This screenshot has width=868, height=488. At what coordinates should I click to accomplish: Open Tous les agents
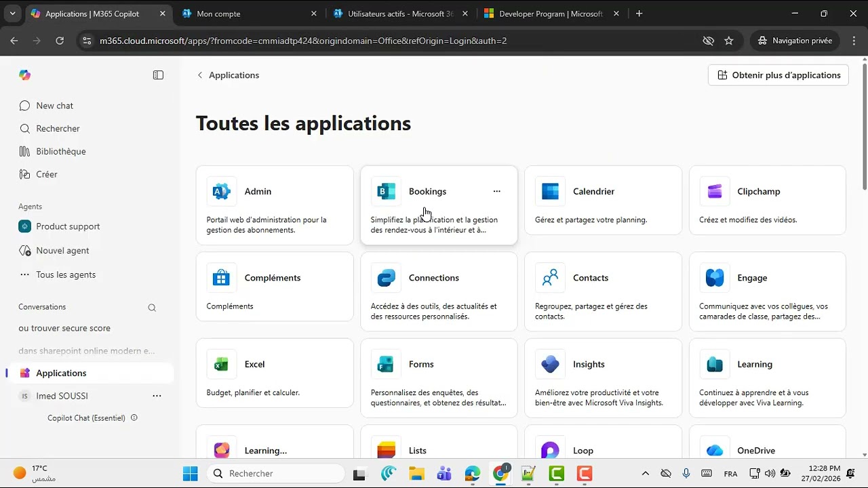click(x=90, y=274)
